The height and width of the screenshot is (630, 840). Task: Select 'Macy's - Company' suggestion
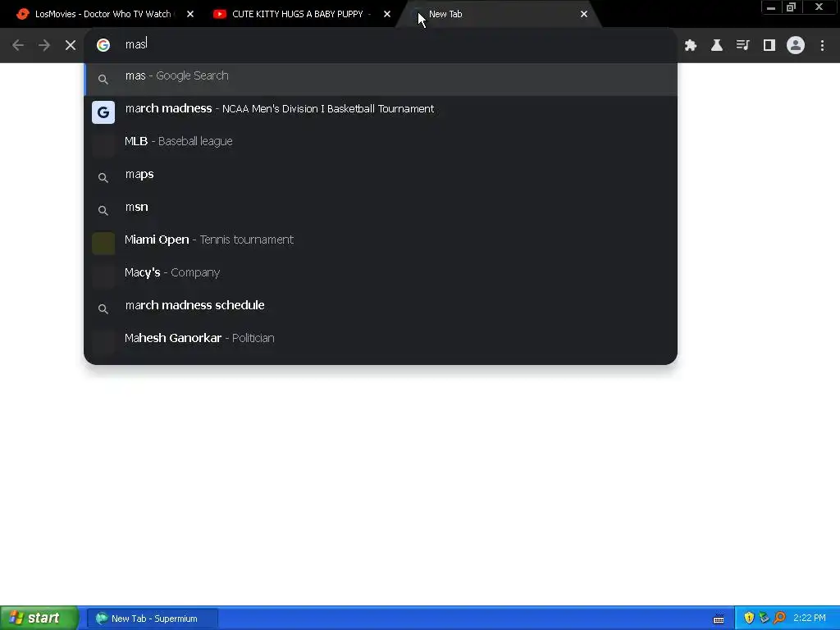tap(381, 276)
